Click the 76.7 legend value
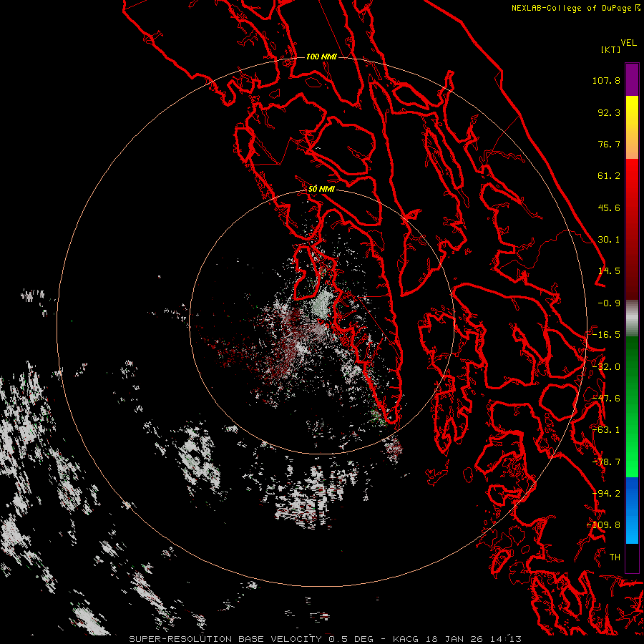644x644 pixels. tap(609, 144)
